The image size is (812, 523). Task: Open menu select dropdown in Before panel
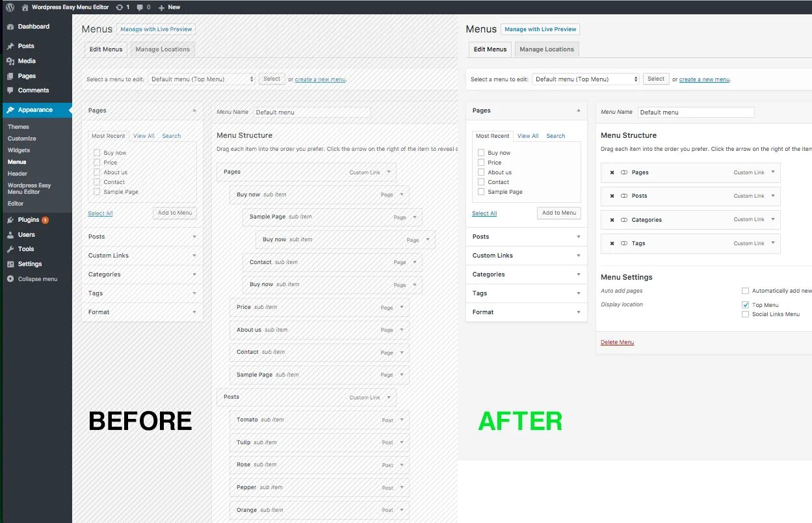point(202,79)
